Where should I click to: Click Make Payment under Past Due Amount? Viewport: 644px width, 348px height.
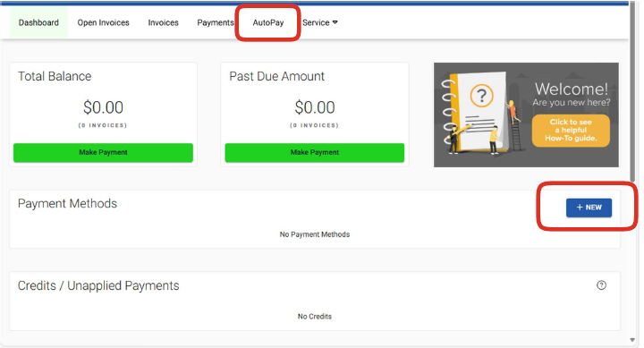pos(315,152)
